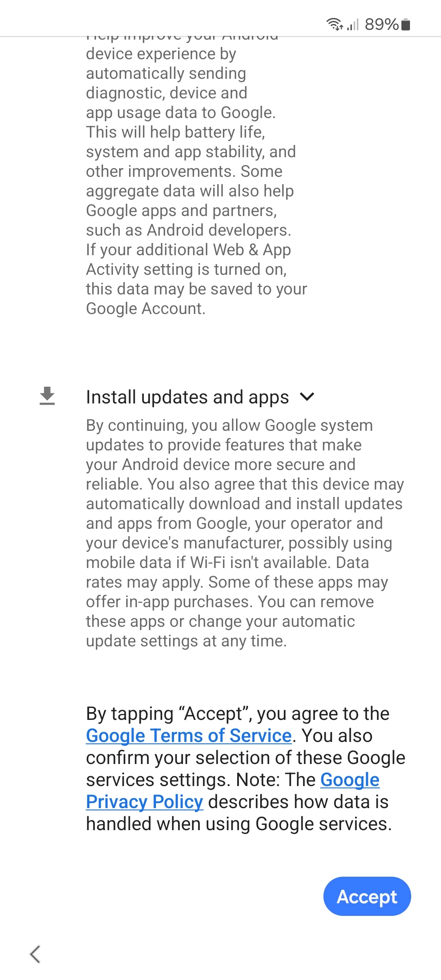Viewport: 441px width, 980px height.
Task: Tap the 'By tapping Accept' agreement text
Action: [245, 769]
